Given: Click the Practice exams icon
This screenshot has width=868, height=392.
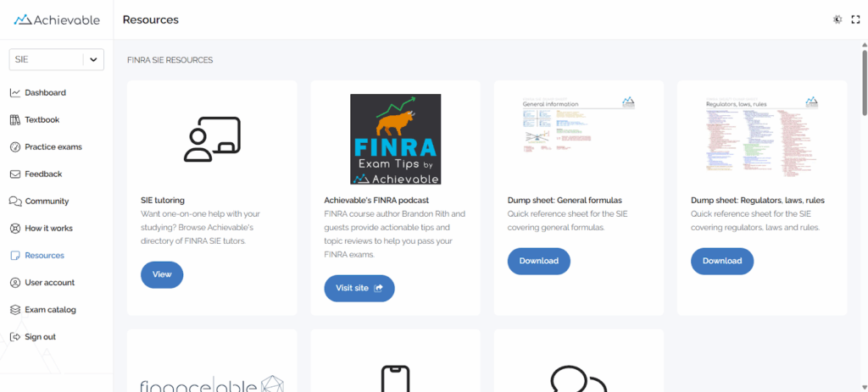Looking at the screenshot, I should tap(15, 147).
